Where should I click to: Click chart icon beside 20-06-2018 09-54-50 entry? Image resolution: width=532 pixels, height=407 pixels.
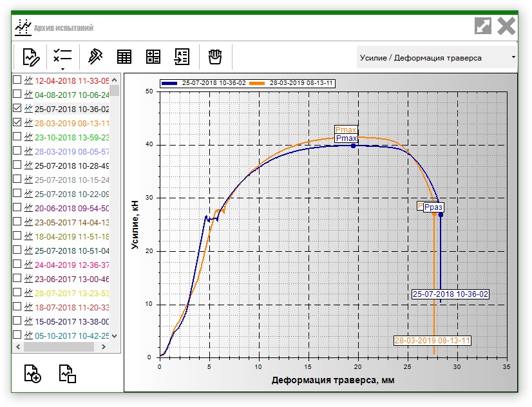28,208
